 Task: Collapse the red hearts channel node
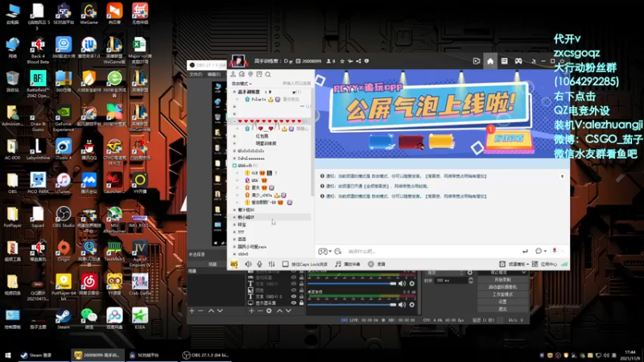234,121
